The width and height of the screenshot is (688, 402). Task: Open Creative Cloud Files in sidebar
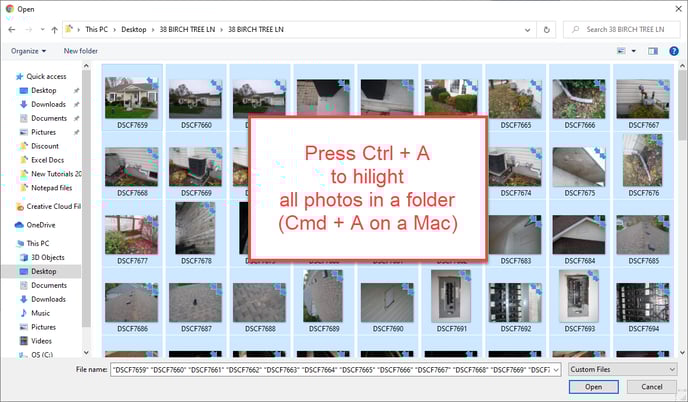click(50, 206)
